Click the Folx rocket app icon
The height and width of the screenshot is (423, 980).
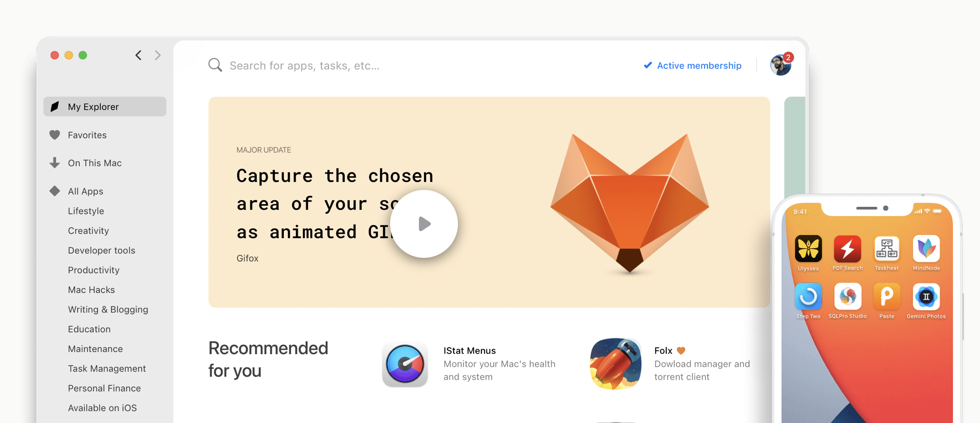[616, 364]
